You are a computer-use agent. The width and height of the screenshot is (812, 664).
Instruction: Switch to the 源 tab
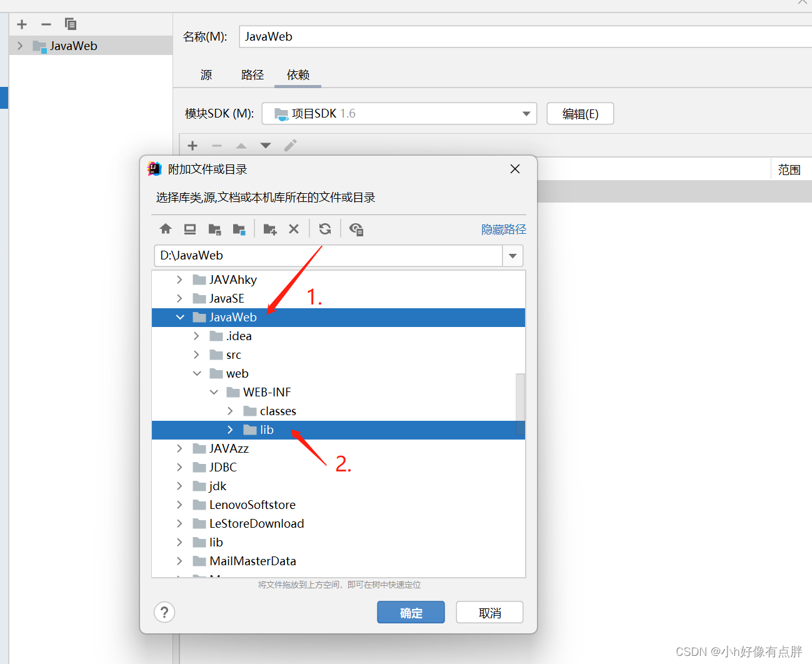tap(206, 74)
